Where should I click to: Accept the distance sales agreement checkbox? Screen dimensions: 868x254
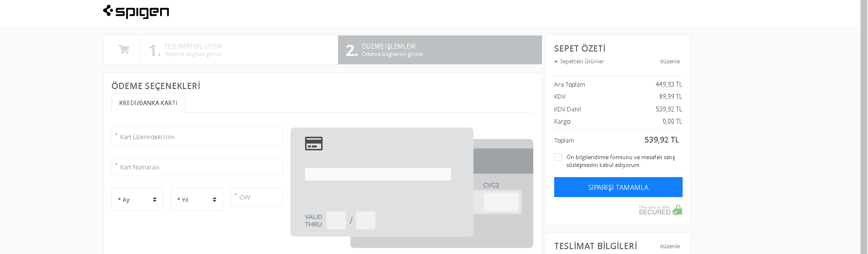[x=558, y=157]
